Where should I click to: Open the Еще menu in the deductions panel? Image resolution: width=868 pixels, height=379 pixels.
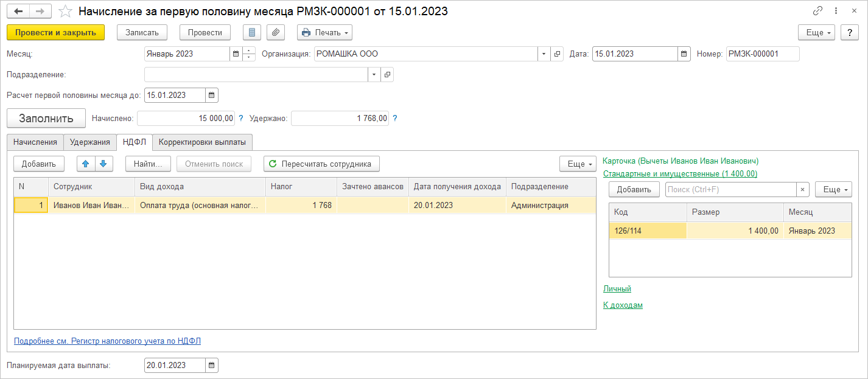tap(833, 190)
